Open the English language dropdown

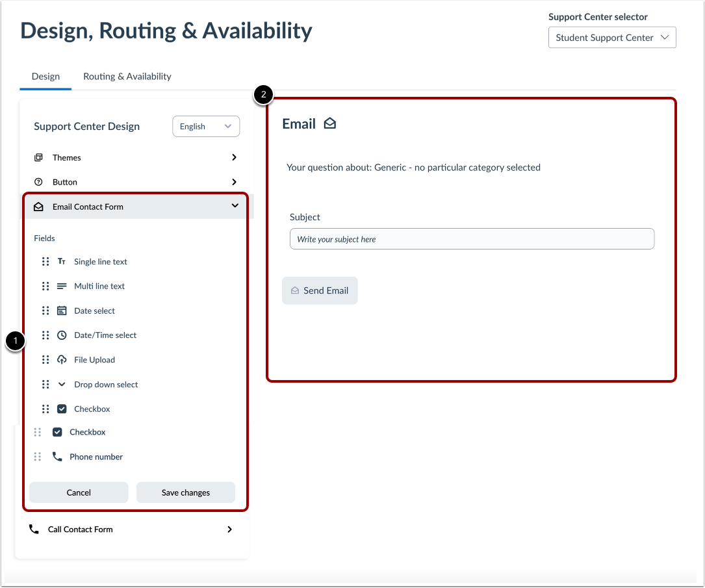tap(205, 126)
